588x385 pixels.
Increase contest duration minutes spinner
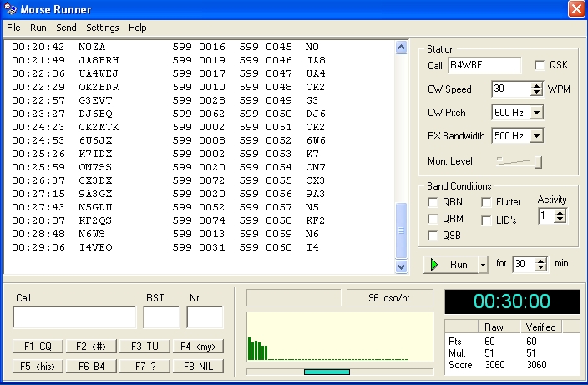[x=541, y=260]
